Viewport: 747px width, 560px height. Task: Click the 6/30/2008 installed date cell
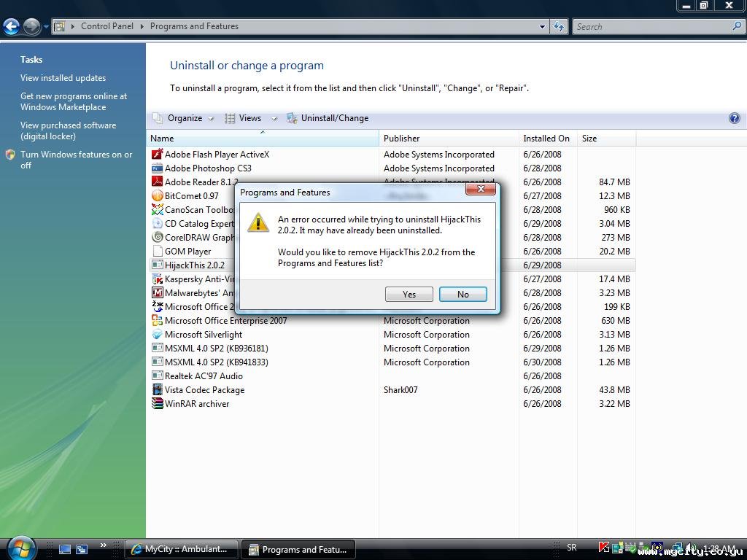point(542,362)
